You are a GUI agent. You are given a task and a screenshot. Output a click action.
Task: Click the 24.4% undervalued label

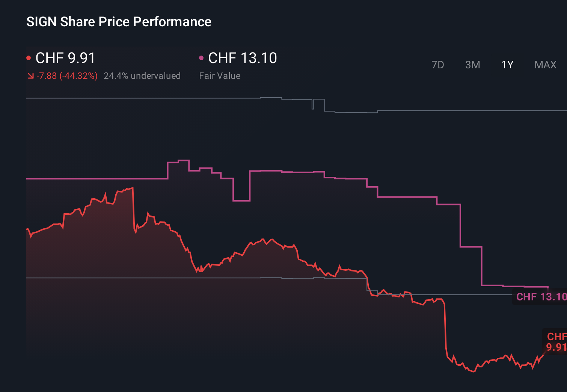[143, 76]
